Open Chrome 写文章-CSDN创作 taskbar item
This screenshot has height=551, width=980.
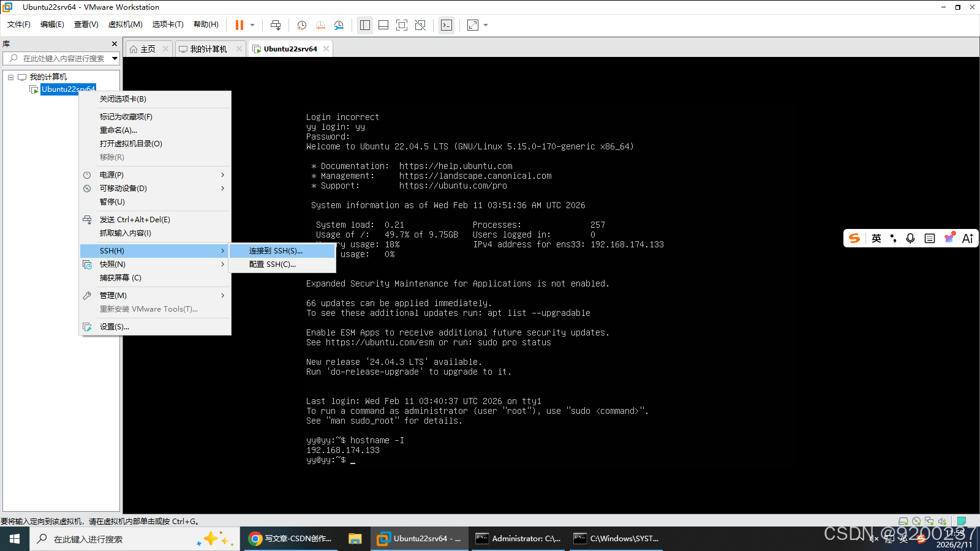pyautogui.click(x=292, y=539)
